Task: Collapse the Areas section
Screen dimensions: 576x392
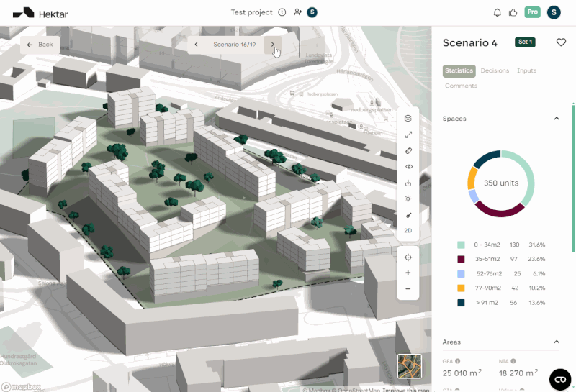Action: (557, 342)
